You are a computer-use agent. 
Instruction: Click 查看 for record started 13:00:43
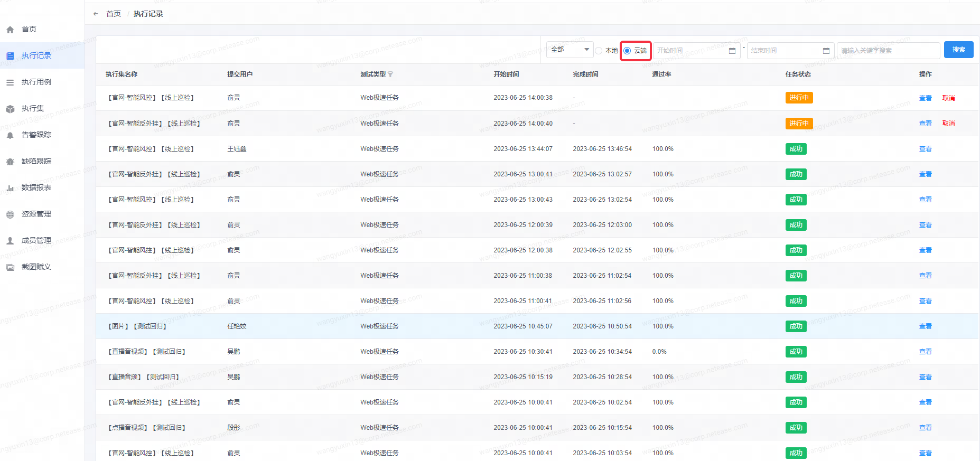coord(926,200)
